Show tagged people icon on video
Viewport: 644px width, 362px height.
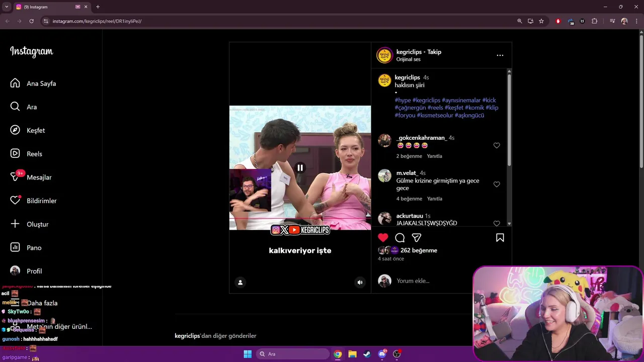(240, 283)
